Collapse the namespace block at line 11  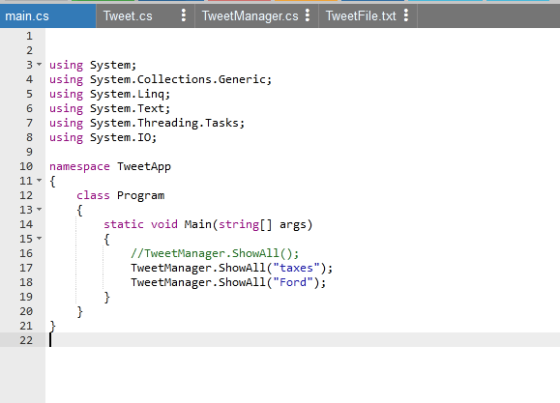click(x=39, y=180)
